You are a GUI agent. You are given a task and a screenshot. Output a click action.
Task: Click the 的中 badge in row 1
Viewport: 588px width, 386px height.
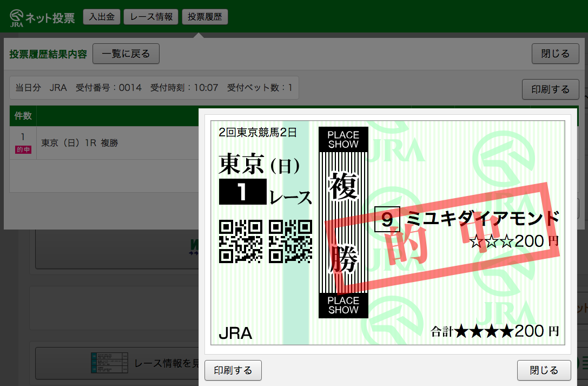23,149
